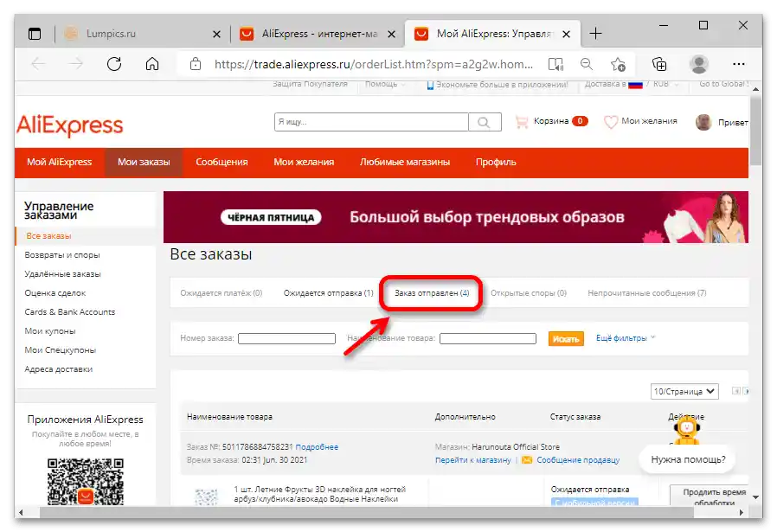Click the nail sticker product thumbnail
This screenshot has height=532, width=777.
(x=206, y=497)
